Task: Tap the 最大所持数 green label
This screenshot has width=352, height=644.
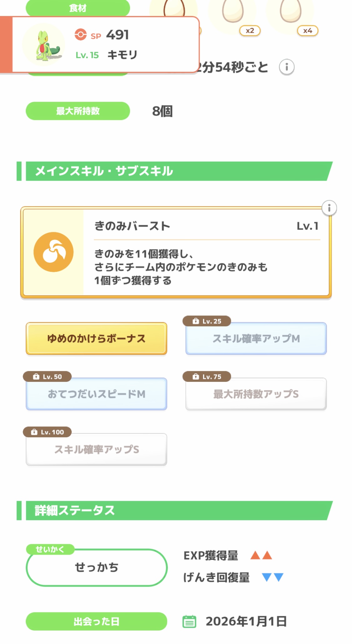Action: (x=78, y=111)
